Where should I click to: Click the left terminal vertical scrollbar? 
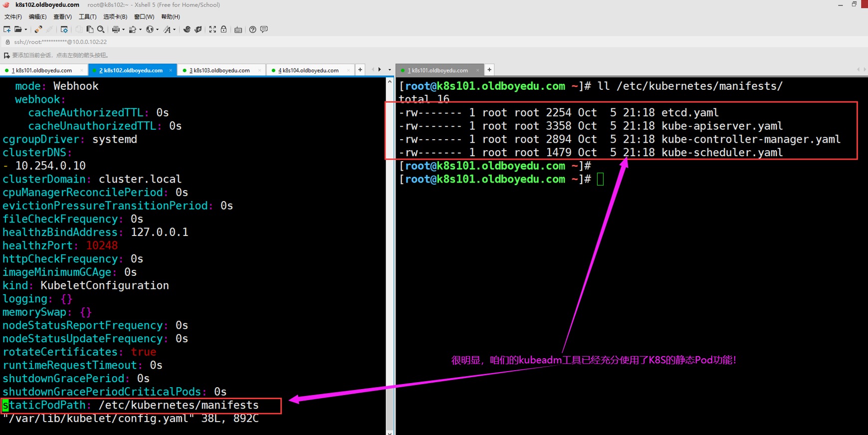390,249
